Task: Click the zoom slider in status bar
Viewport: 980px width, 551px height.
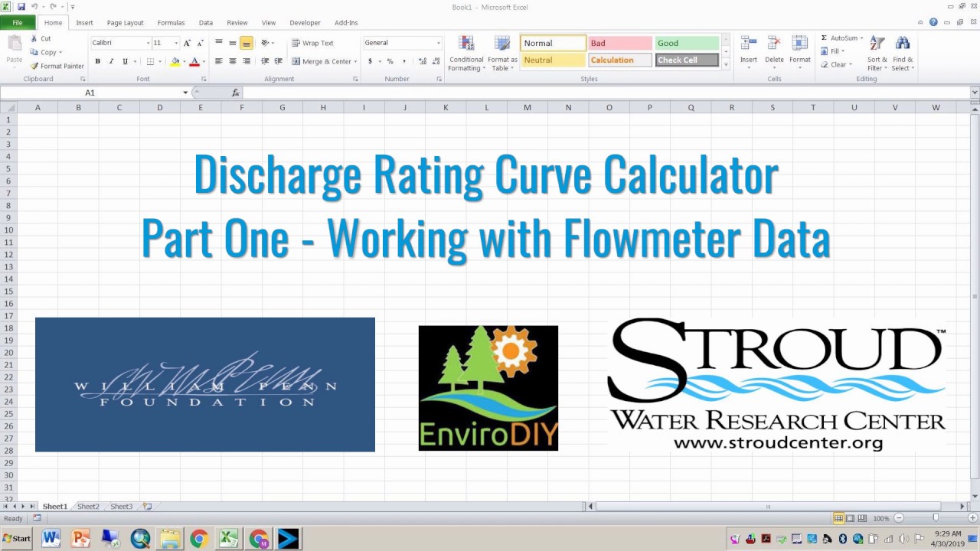Action: point(935,518)
